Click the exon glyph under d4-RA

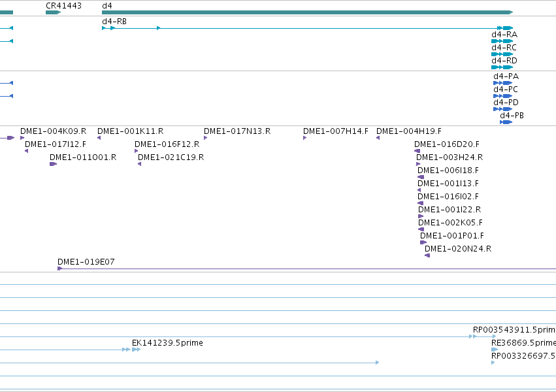(502, 41)
